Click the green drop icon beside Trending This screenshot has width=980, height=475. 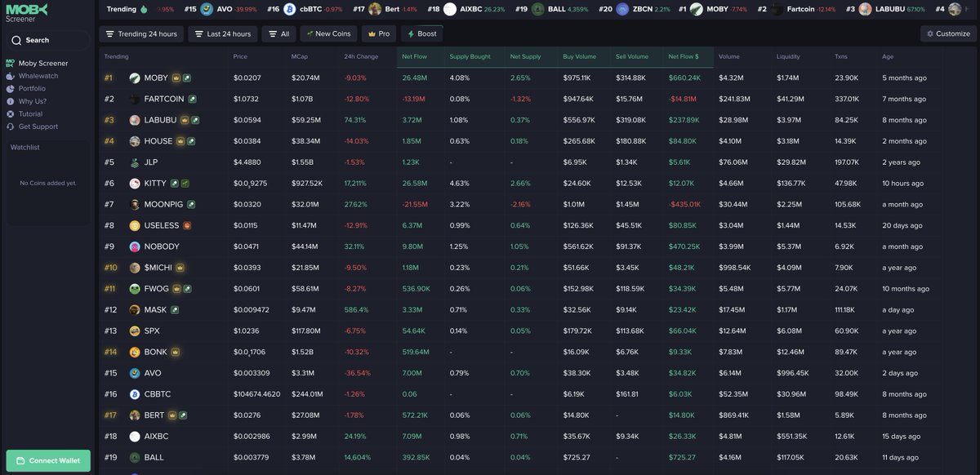(x=144, y=9)
